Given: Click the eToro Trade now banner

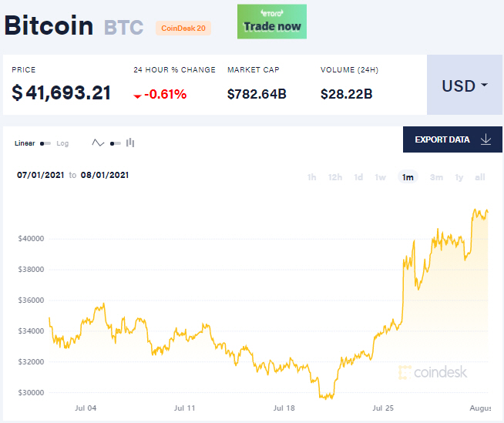Looking at the screenshot, I should (272, 22).
